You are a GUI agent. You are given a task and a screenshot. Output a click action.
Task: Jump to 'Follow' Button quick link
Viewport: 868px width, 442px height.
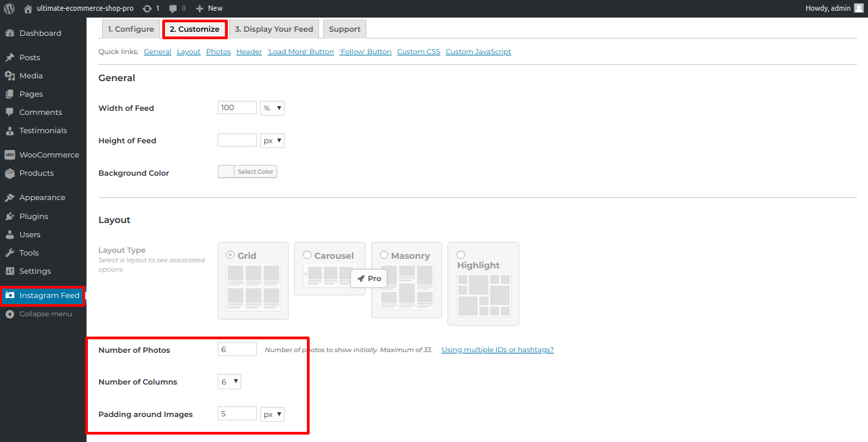point(366,51)
